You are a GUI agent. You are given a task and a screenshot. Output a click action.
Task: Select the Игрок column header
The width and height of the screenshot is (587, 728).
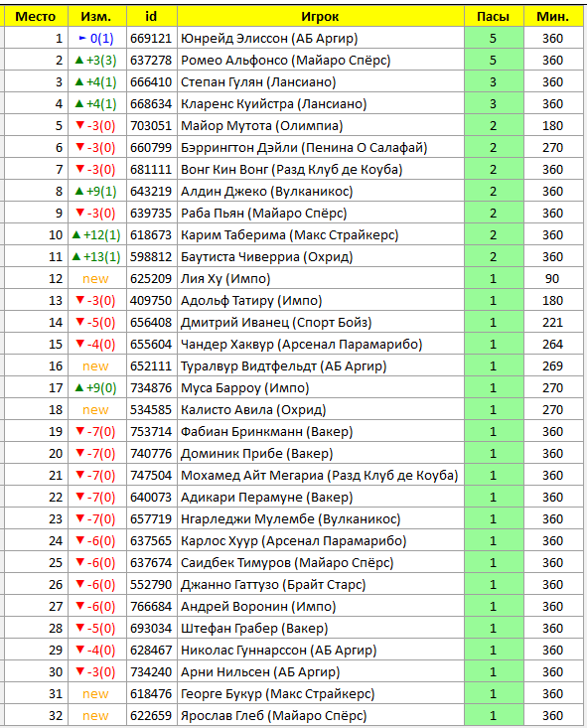[320, 16]
